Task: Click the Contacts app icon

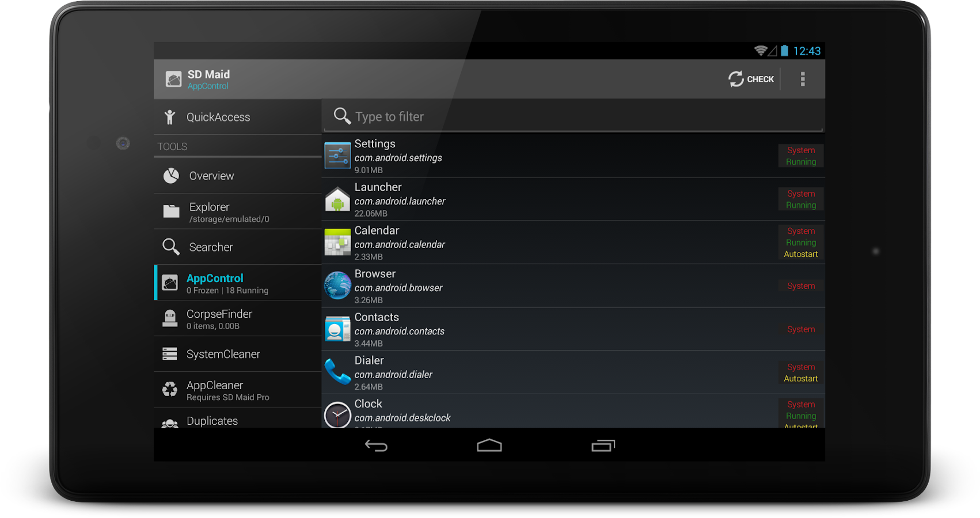Action: (x=337, y=329)
